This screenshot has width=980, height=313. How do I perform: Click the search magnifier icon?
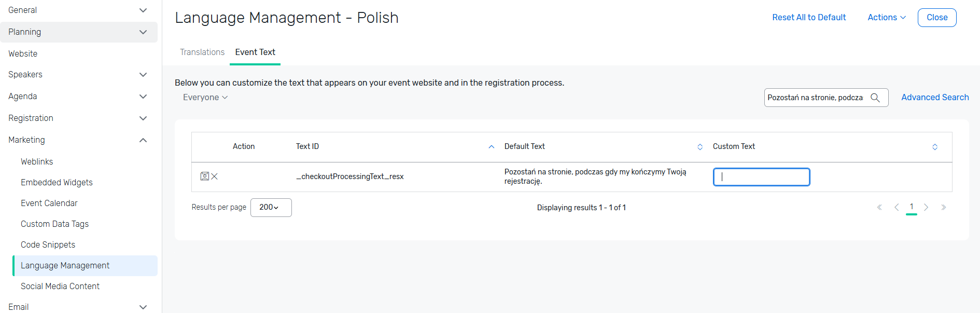875,98
